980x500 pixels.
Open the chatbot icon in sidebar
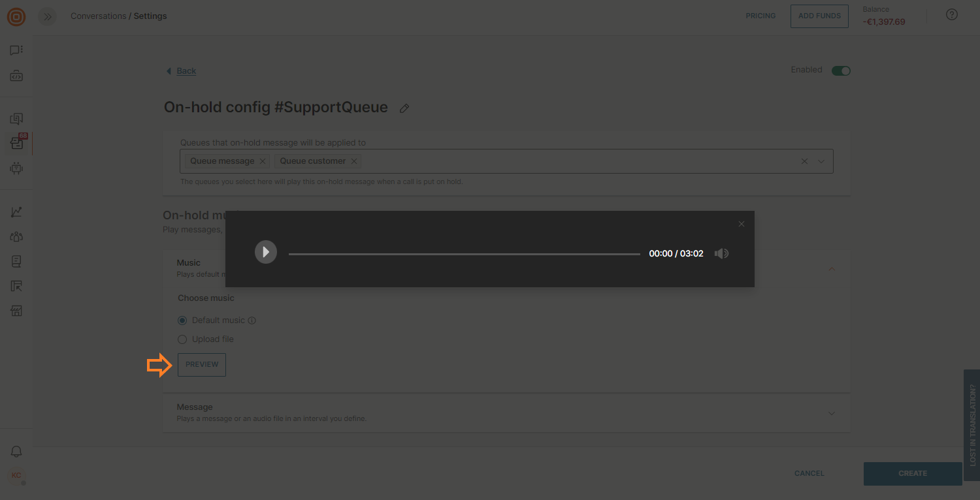coord(16,168)
